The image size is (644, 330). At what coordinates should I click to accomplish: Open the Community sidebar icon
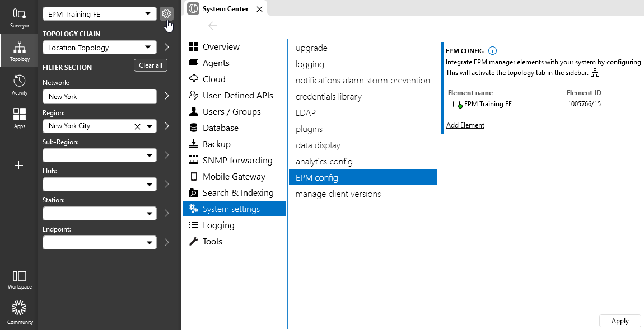click(x=19, y=312)
